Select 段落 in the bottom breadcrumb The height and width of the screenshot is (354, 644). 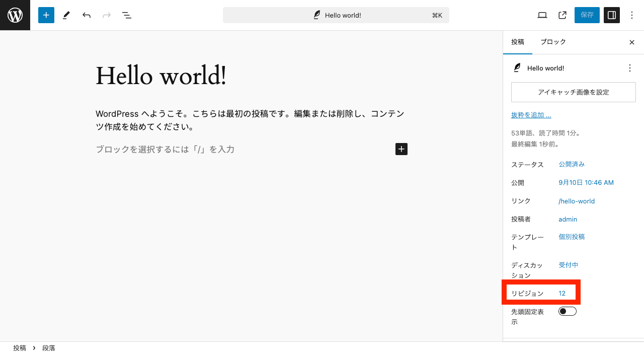point(49,348)
